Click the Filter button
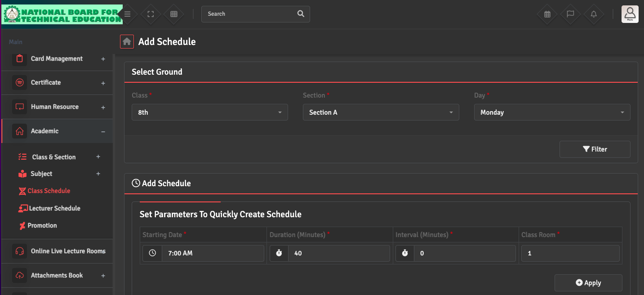 [595, 149]
